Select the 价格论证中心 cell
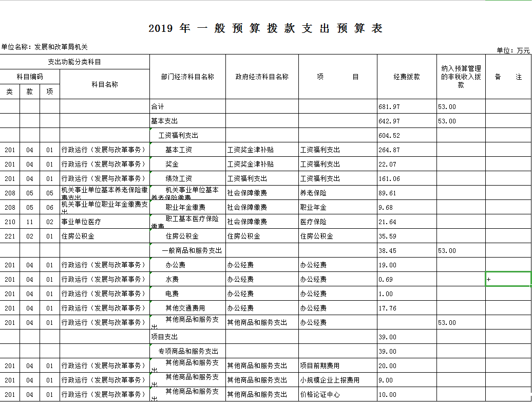The image size is (532, 402). tap(337, 395)
